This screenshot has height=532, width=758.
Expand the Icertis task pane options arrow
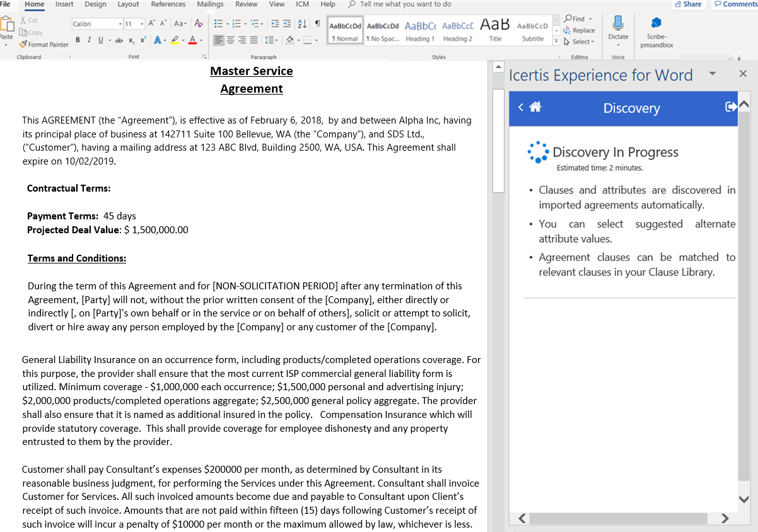(x=713, y=74)
